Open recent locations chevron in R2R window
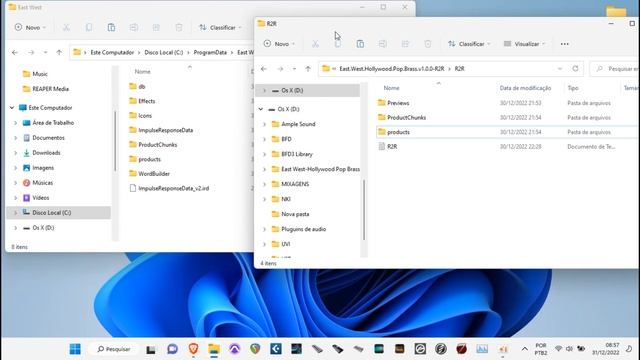The width and height of the screenshot is (640, 360). [x=294, y=69]
